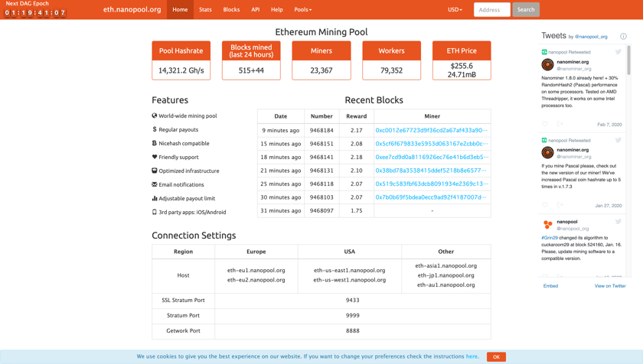This screenshot has width=643, height=364.
Task: Open miner address 0xee7cd9d0a8116926ec76e41b6d3eb5
Action: [432, 157]
